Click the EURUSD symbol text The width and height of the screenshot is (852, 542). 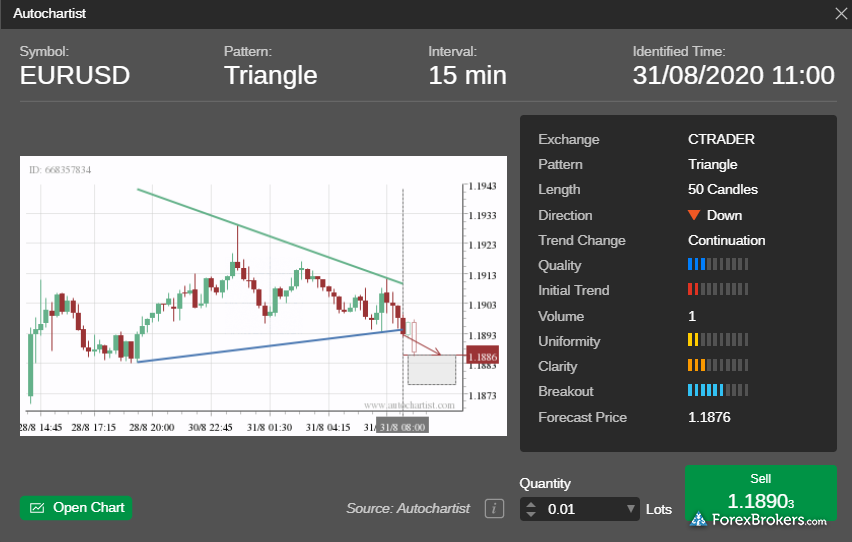tap(75, 76)
